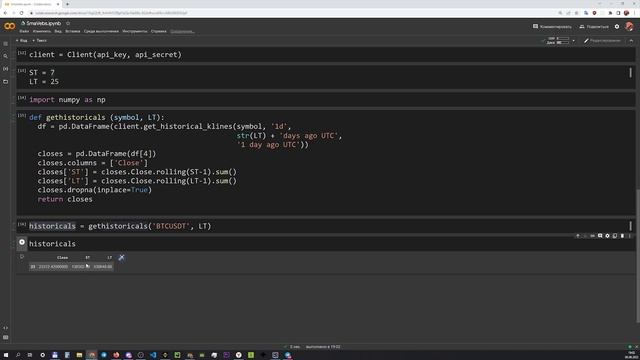Open the Изменить menu
Screen dimensions: 640x360
point(42,31)
